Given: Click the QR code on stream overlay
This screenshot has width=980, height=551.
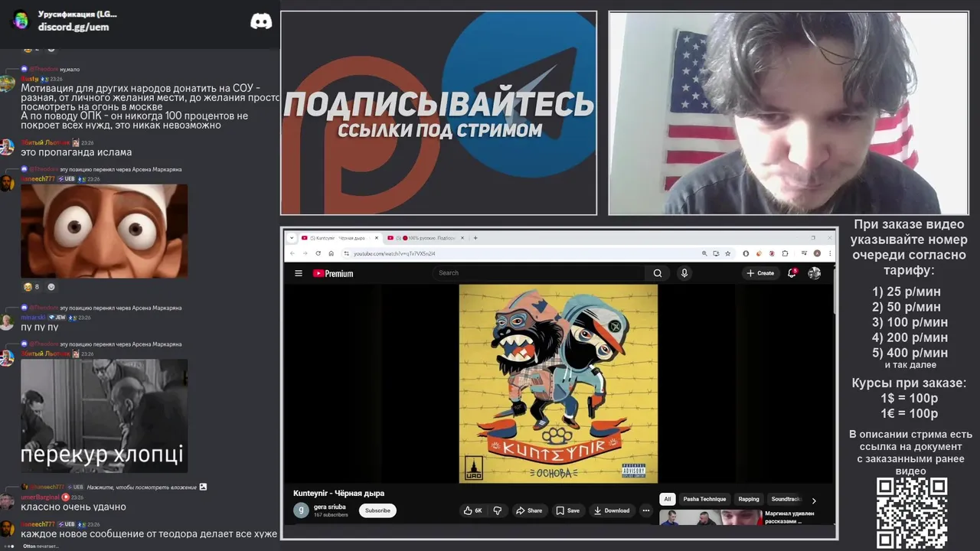Looking at the screenshot, I should pyautogui.click(x=912, y=513).
